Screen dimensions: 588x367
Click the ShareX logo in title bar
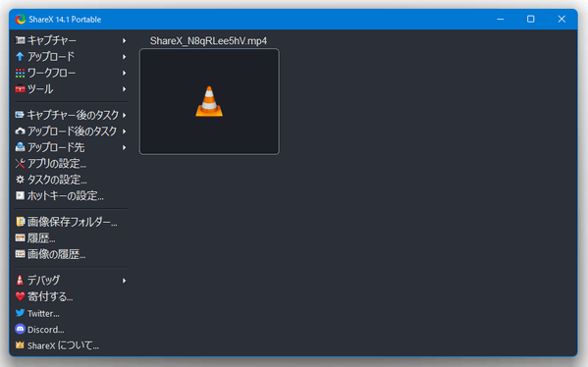pos(21,19)
